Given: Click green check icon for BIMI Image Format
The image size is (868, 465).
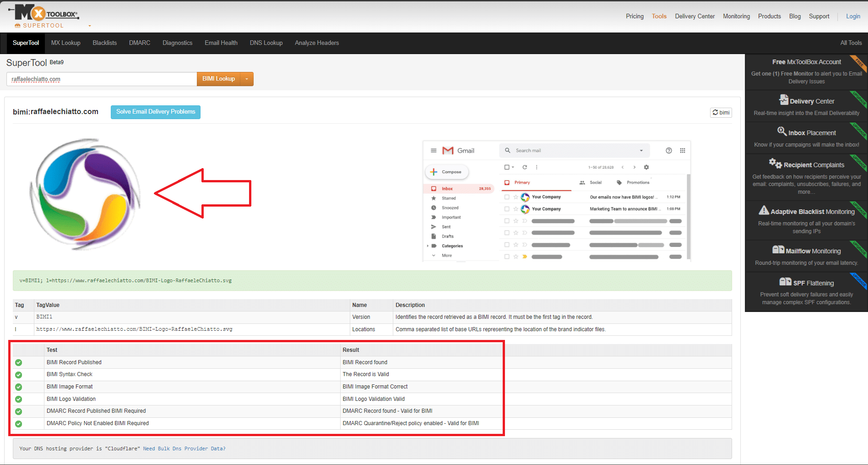Looking at the screenshot, I should [x=18, y=387].
